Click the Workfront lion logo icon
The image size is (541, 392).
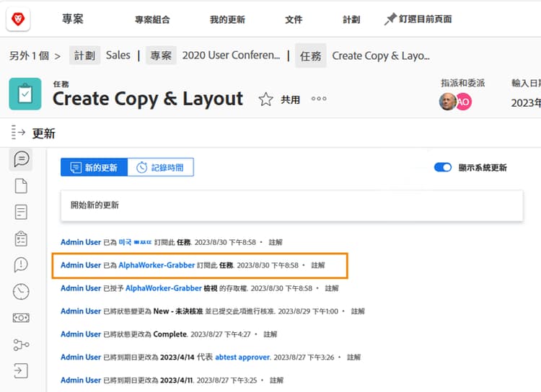18,19
